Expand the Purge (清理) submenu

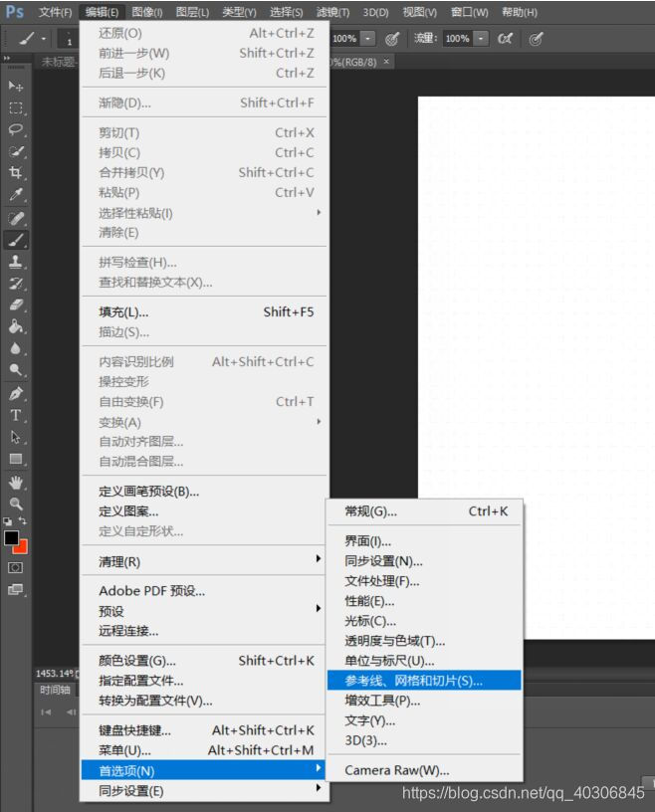205,561
